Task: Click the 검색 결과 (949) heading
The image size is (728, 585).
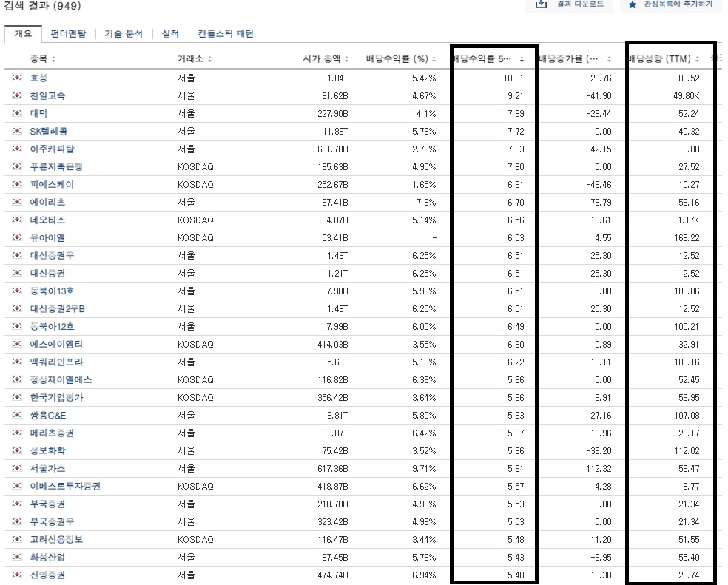Action: [42, 6]
